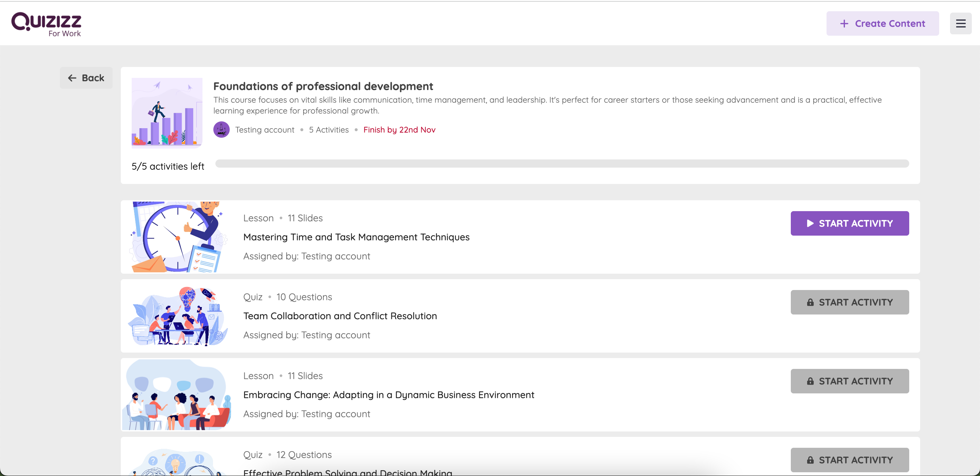Open Mastering Time and Task Management title
The width and height of the screenshot is (980, 476).
point(356,237)
